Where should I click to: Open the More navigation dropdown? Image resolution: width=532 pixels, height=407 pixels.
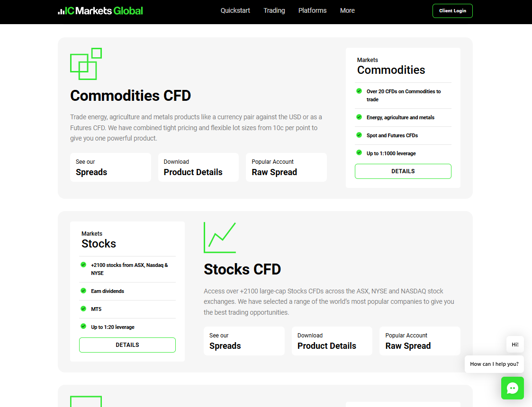(347, 10)
